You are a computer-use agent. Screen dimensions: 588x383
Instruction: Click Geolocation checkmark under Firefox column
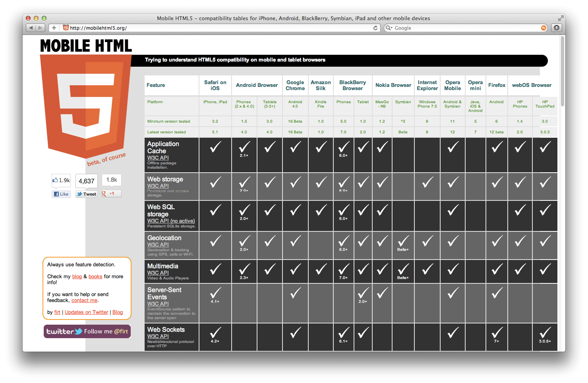497,241
